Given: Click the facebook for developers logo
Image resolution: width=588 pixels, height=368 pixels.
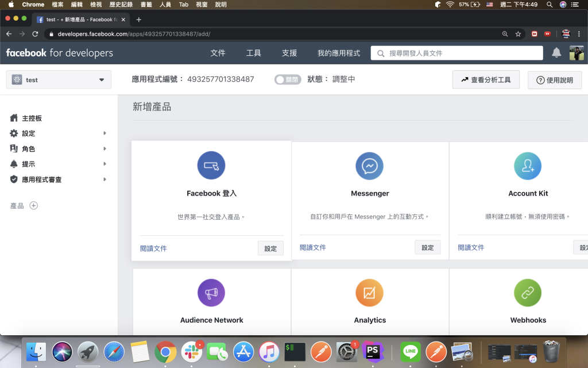Looking at the screenshot, I should 59,53.
